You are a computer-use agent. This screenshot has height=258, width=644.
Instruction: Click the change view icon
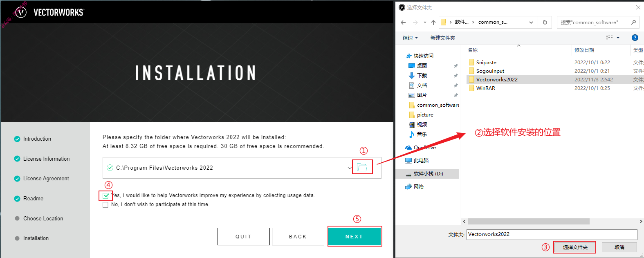(609, 38)
